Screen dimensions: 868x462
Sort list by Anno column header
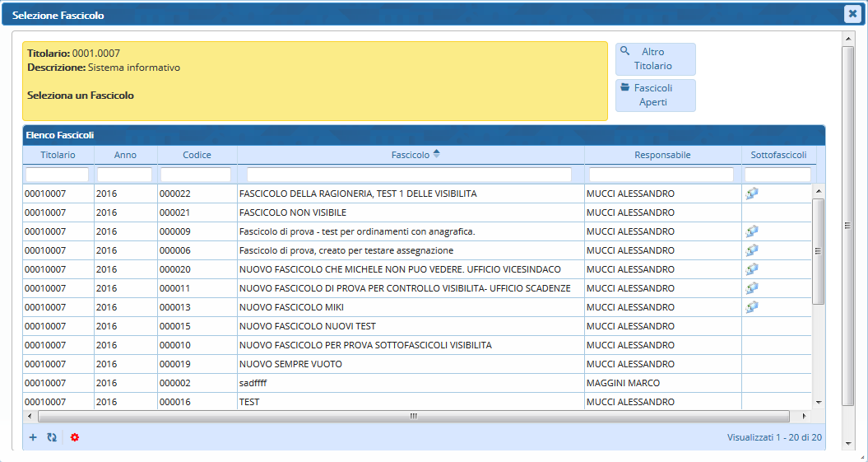tap(126, 155)
